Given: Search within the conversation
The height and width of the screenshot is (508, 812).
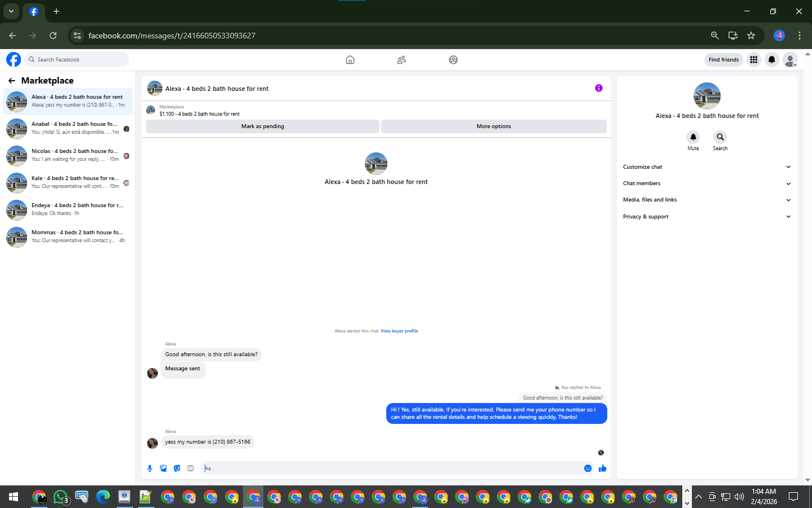Looking at the screenshot, I should (720, 137).
